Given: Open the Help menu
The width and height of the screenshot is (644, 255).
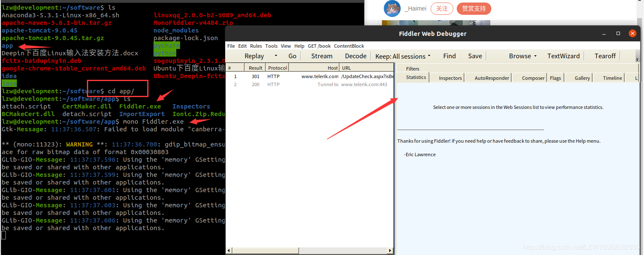Looking at the screenshot, I should (x=299, y=46).
